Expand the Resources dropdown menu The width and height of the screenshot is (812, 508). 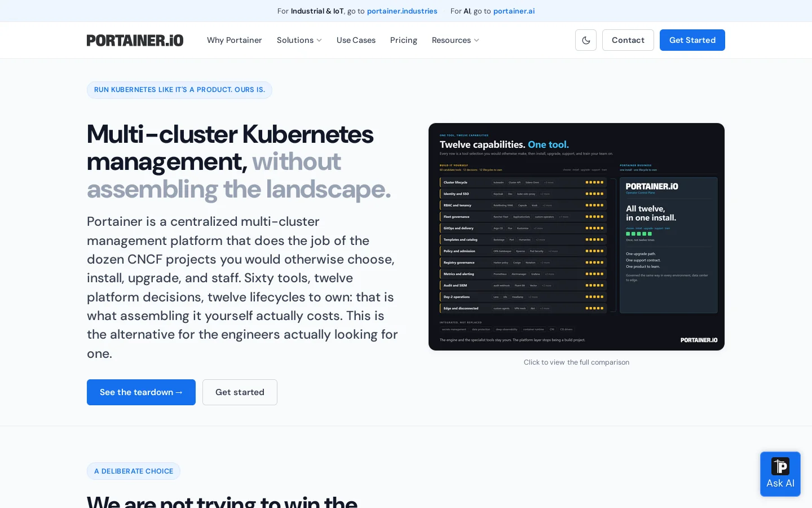(x=455, y=40)
